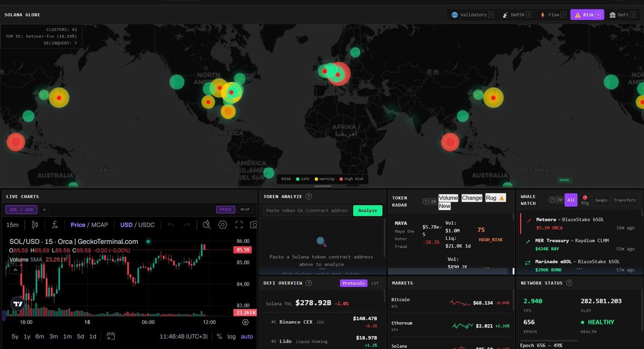Select USDC as chart currency
This screenshot has width=644, height=349.
pyautogui.click(x=147, y=225)
